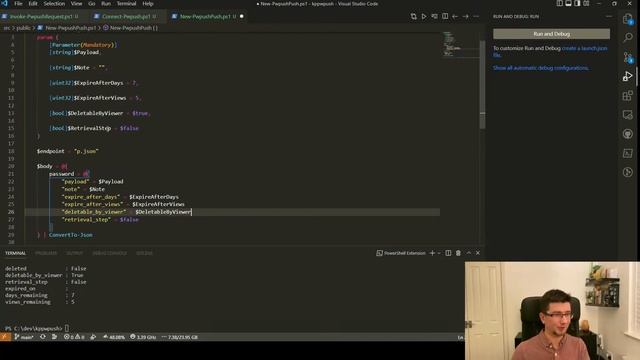640x360 pixels.
Task: Click the errors and warnings status item
Action: tap(74, 337)
